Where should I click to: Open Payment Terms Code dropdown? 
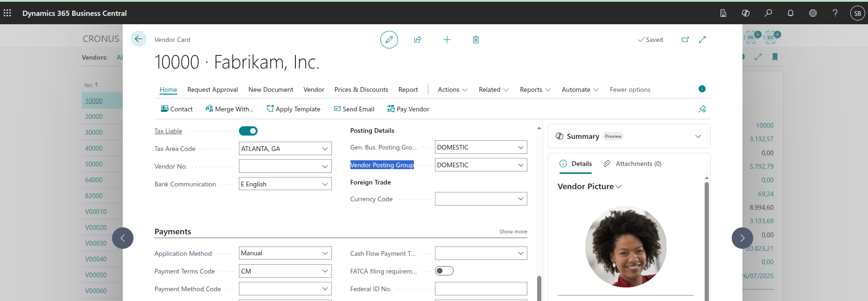tap(325, 271)
